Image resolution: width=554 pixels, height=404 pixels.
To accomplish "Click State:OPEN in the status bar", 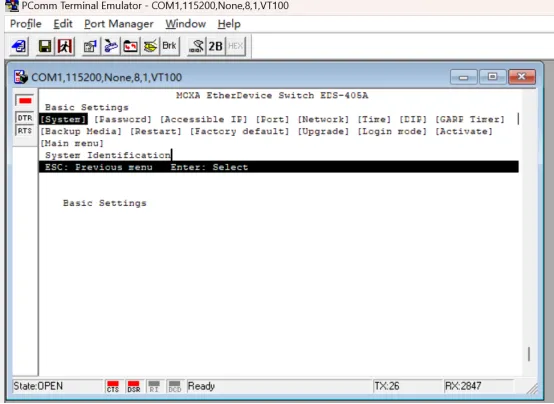I will [38, 386].
